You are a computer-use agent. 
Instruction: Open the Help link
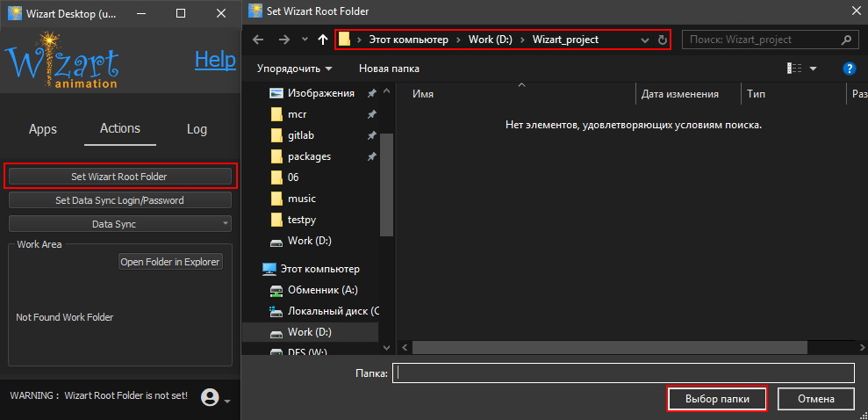click(x=215, y=60)
